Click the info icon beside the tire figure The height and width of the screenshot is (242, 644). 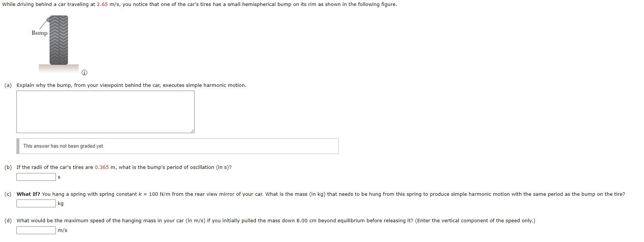[x=84, y=72]
